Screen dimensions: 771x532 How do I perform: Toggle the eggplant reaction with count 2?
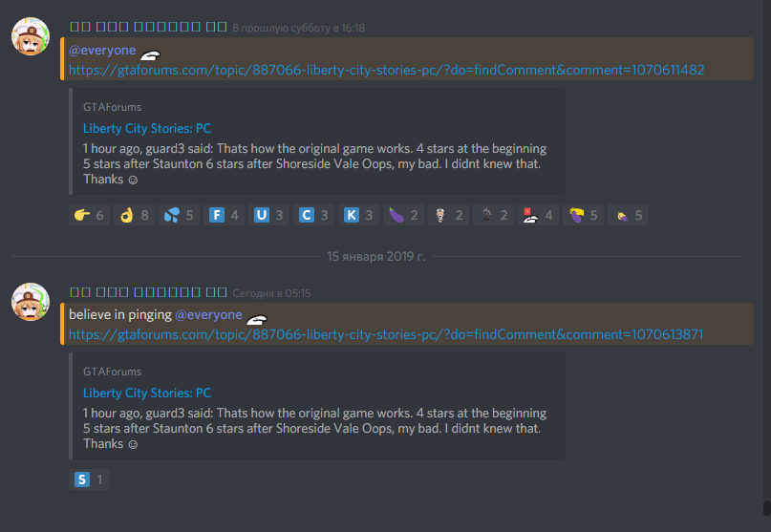403,215
